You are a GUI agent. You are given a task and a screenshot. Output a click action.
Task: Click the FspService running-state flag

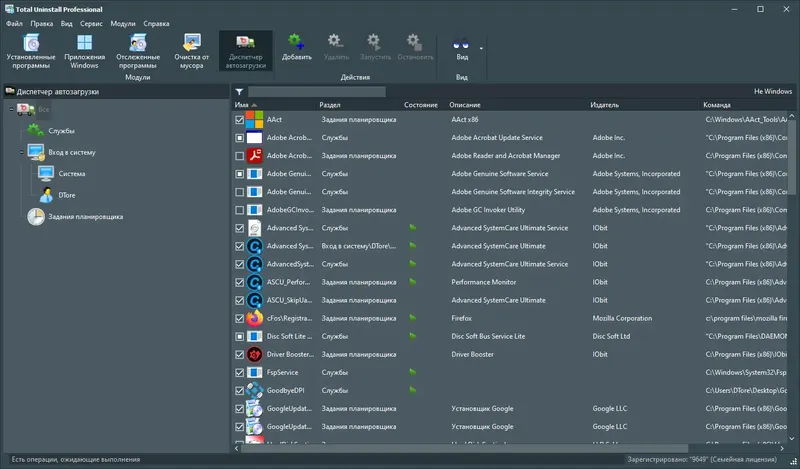click(x=412, y=373)
